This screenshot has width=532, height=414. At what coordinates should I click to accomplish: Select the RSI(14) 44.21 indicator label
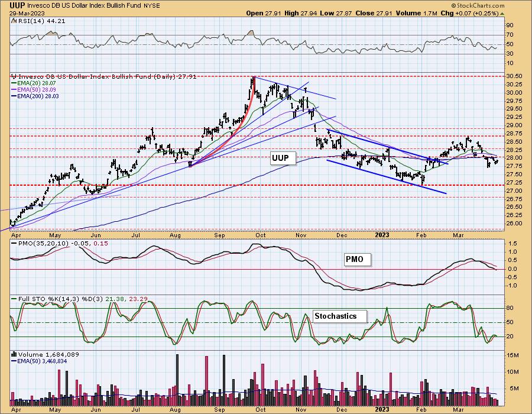pos(41,21)
